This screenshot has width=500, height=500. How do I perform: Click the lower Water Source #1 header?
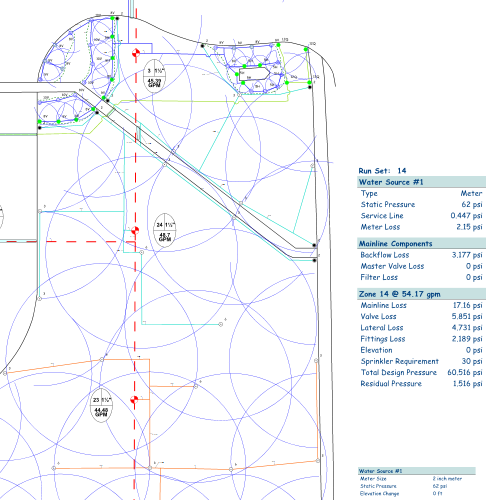click(417, 471)
